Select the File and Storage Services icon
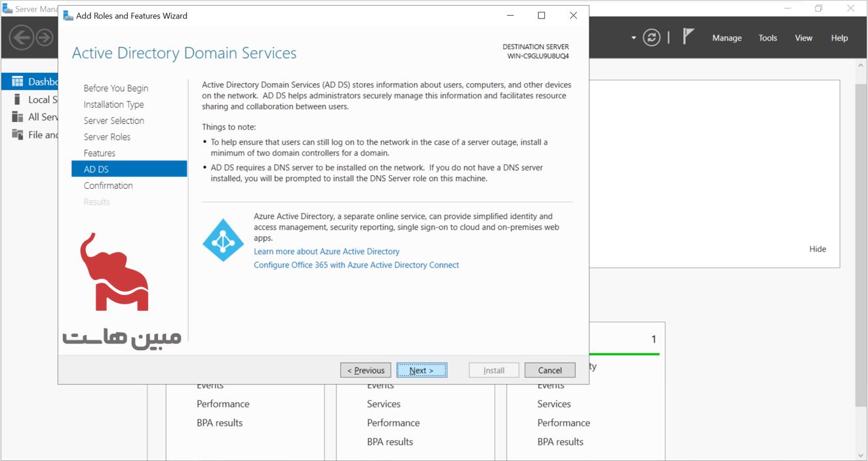 [x=18, y=134]
